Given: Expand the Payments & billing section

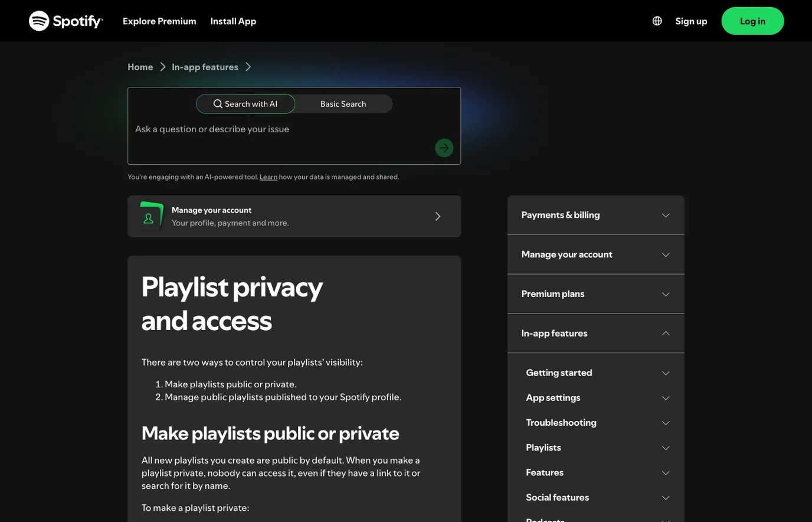Looking at the screenshot, I should [596, 215].
